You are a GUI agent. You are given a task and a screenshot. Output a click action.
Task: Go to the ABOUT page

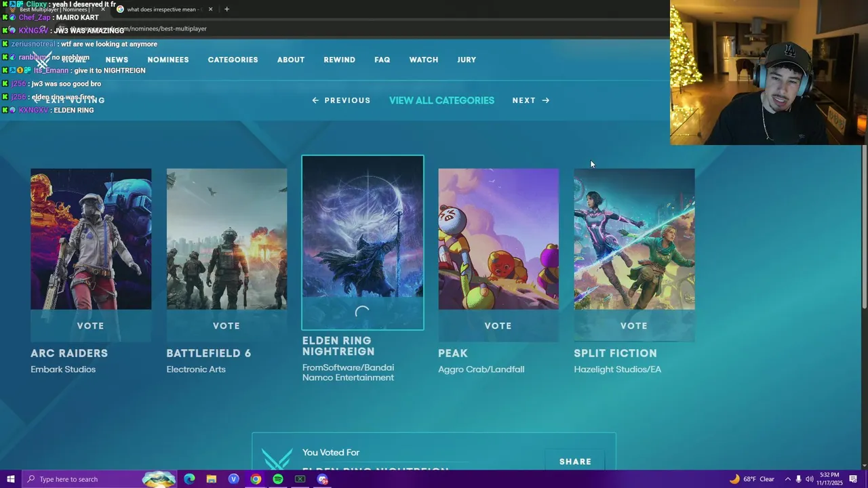click(x=291, y=60)
